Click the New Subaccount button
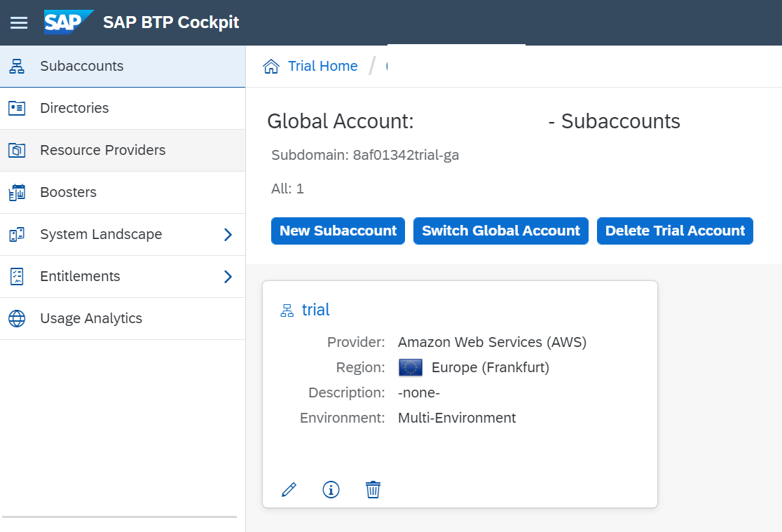Image resolution: width=782 pixels, height=532 pixels. point(337,230)
